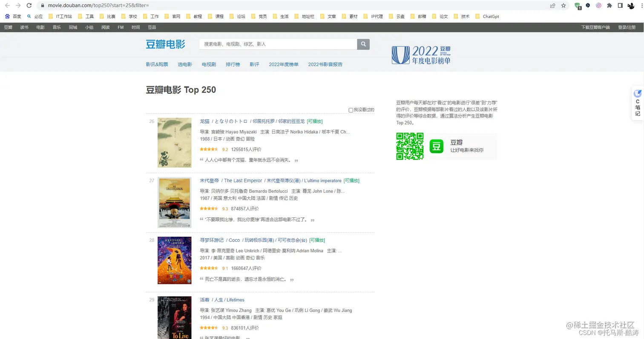Click the search magnifier button
This screenshot has width=644, height=339.
(363, 44)
